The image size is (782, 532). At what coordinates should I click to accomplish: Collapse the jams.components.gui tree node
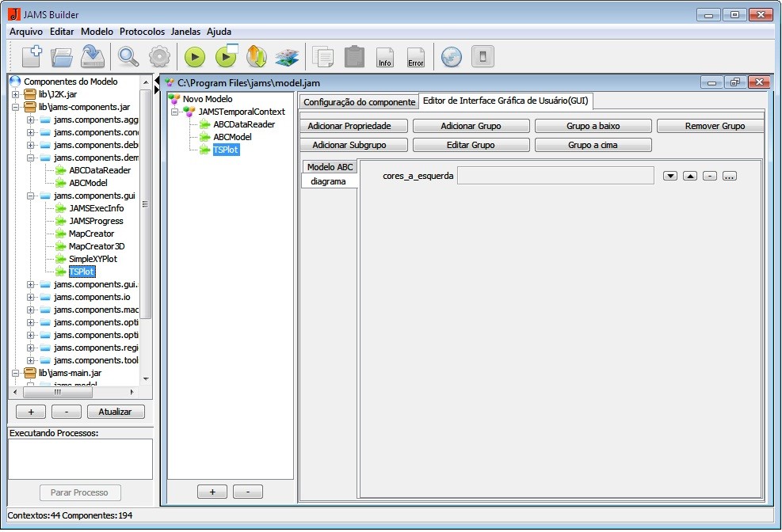click(31, 196)
